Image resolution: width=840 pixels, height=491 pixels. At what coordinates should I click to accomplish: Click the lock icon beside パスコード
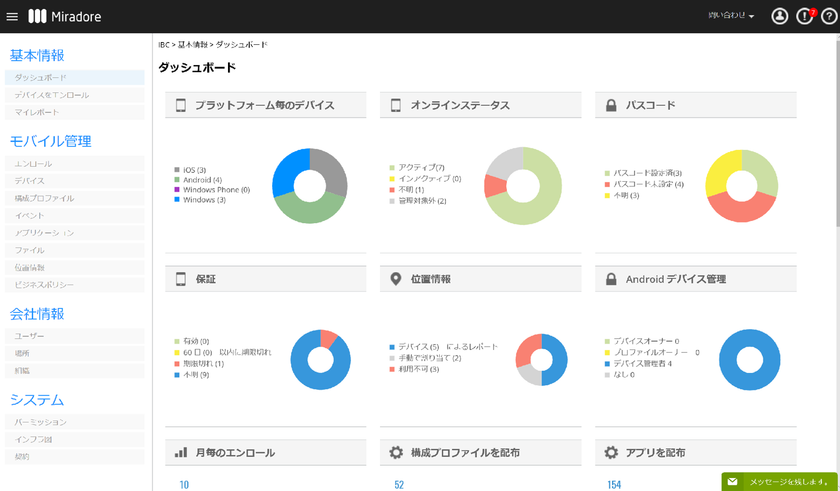(x=611, y=105)
